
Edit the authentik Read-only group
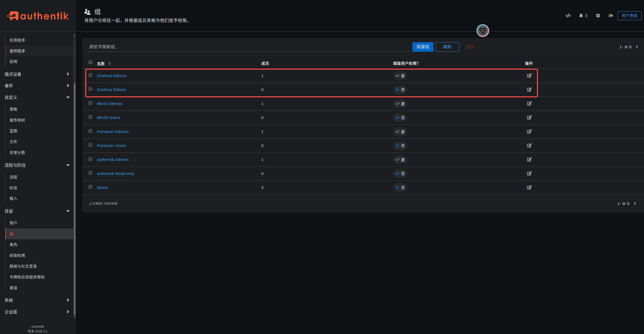pos(529,174)
